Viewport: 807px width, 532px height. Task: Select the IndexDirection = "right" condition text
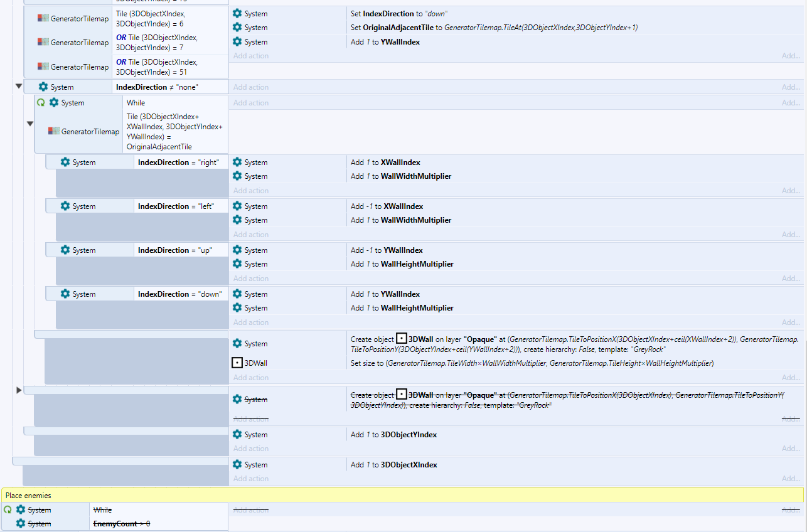pos(178,162)
